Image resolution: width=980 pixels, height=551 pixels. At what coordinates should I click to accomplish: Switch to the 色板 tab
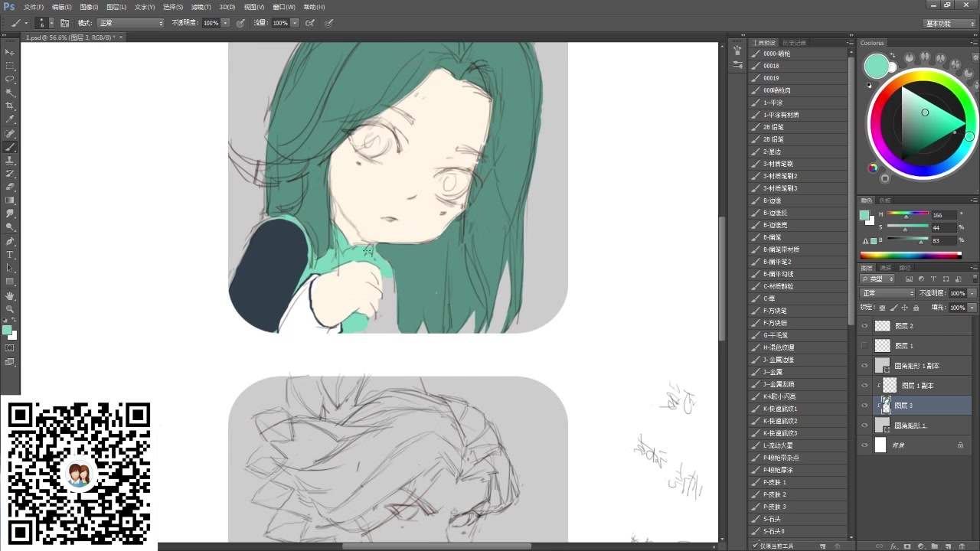[886, 200]
